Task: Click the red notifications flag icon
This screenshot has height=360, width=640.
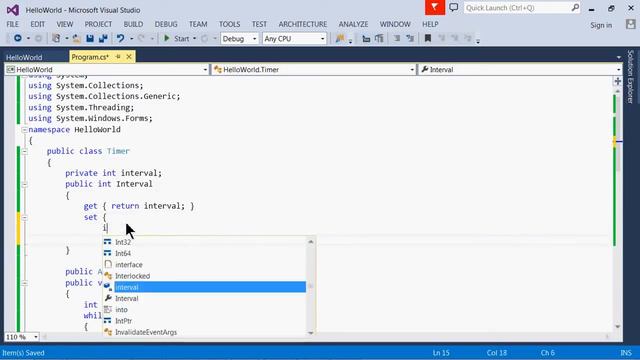Action: (435, 7)
